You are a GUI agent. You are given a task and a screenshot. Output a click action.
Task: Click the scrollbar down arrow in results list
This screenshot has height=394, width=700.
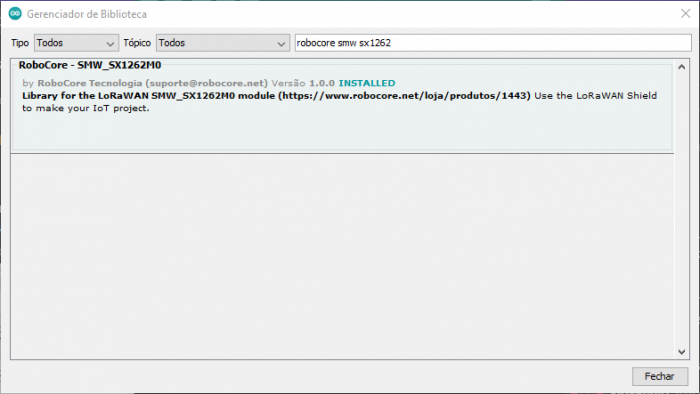[681, 352]
